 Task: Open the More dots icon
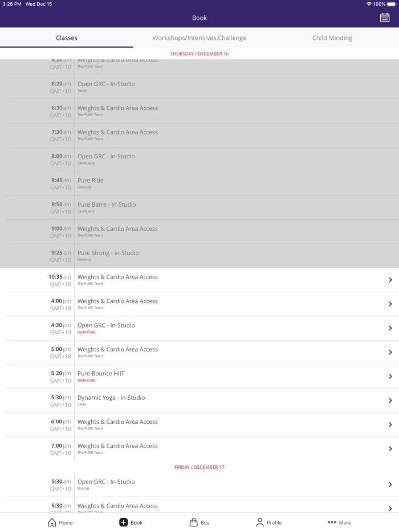coord(332,522)
